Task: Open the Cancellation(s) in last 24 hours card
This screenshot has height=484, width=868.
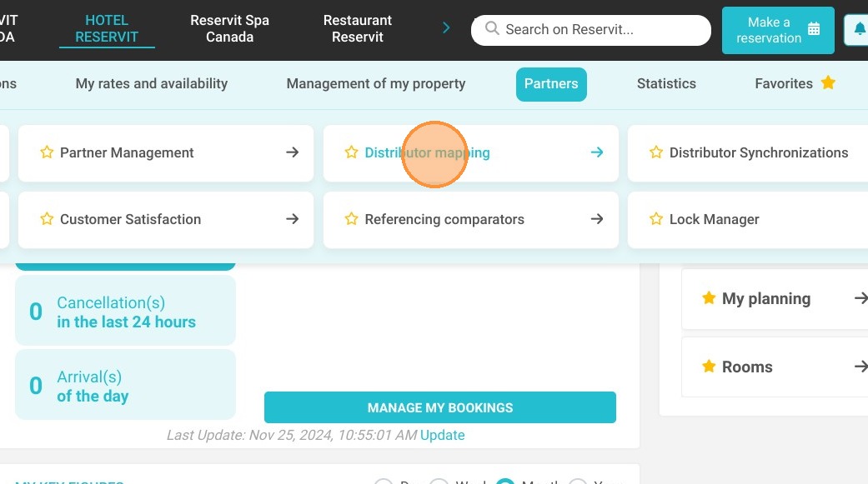Action: [125, 311]
